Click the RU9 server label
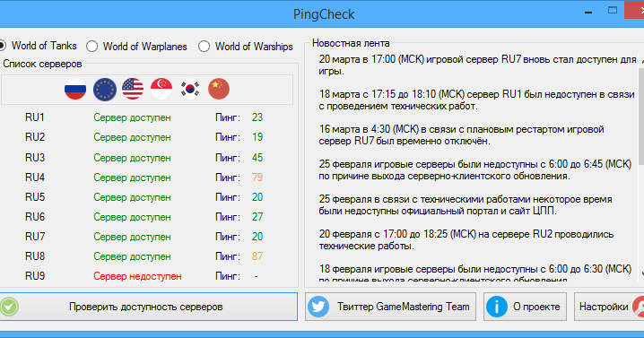Viewport: 644px width, 338px height. [x=35, y=276]
